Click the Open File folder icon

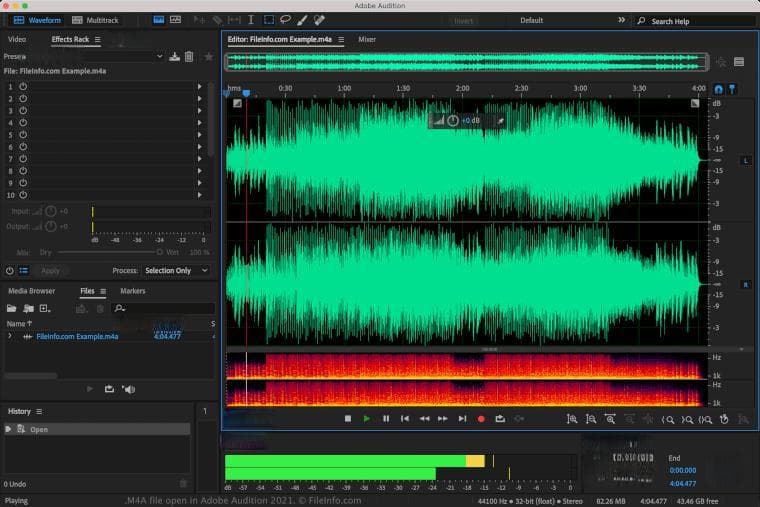11,308
